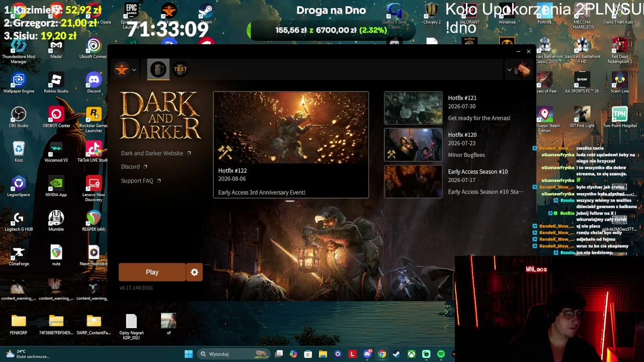Click the 'Hotfix #121' news title

tap(462, 98)
